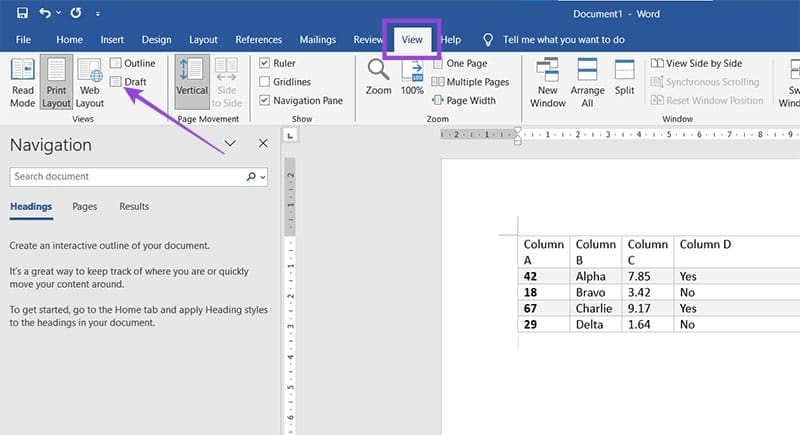Screen dimensions: 800x435
Task: Switch to Results tab in Navigation
Action: [x=134, y=207]
